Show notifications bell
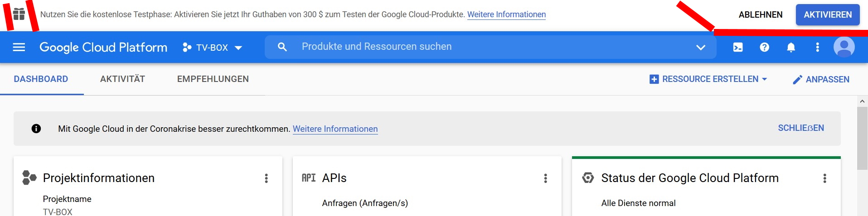 coord(791,47)
